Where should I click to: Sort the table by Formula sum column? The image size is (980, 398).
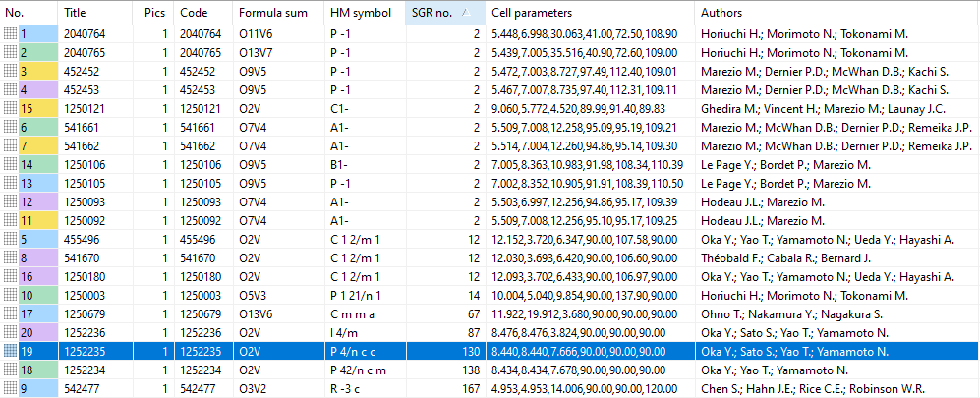(265, 14)
